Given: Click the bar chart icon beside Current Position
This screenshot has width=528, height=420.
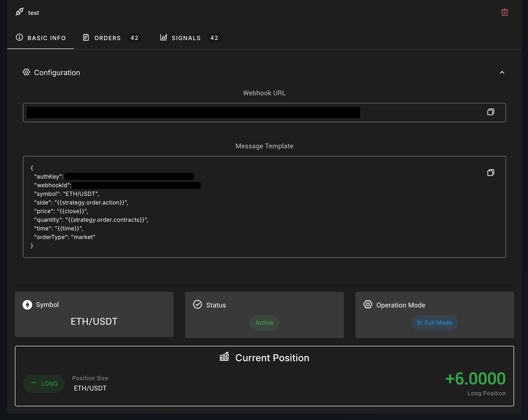Looking at the screenshot, I should (224, 357).
